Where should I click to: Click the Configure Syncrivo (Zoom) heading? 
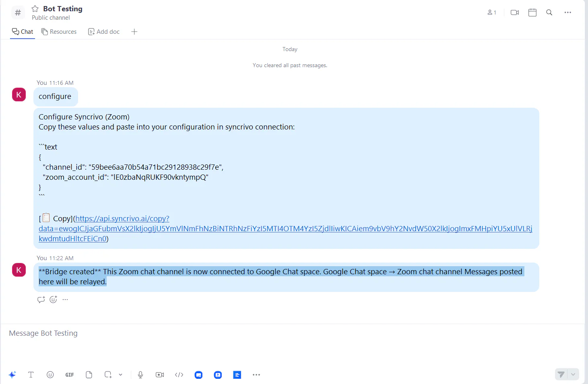(x=84, y=117)
